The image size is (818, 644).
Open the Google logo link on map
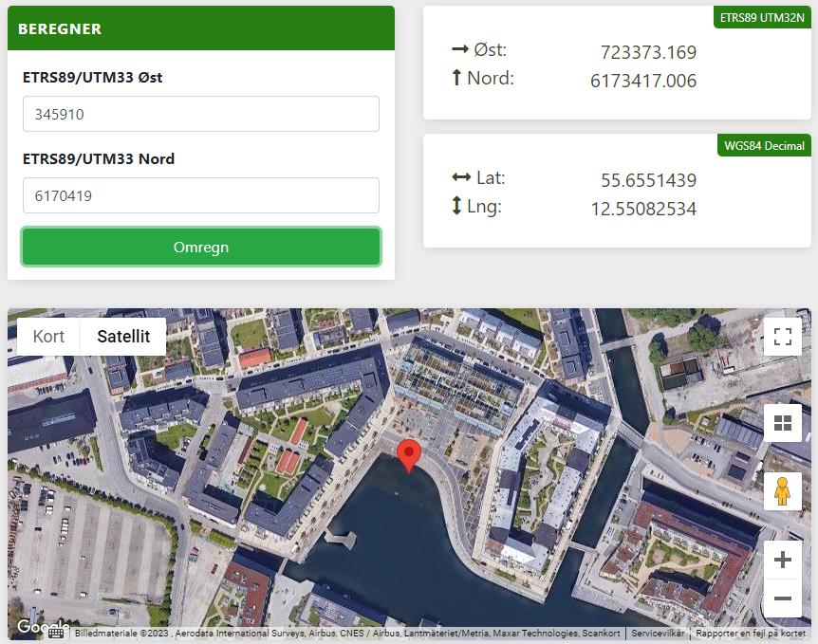(43, 626)
